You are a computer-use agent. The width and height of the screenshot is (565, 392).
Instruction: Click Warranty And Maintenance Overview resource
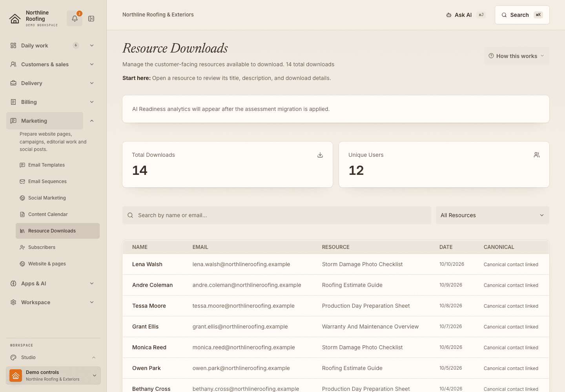pyautogui.click(x=370, y=327)
